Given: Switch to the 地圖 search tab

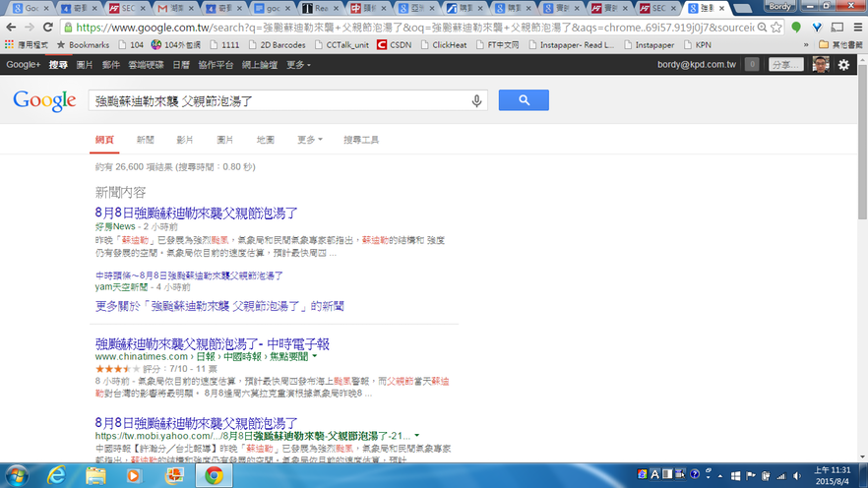Looking at the screenshot, I should [265, 140].
